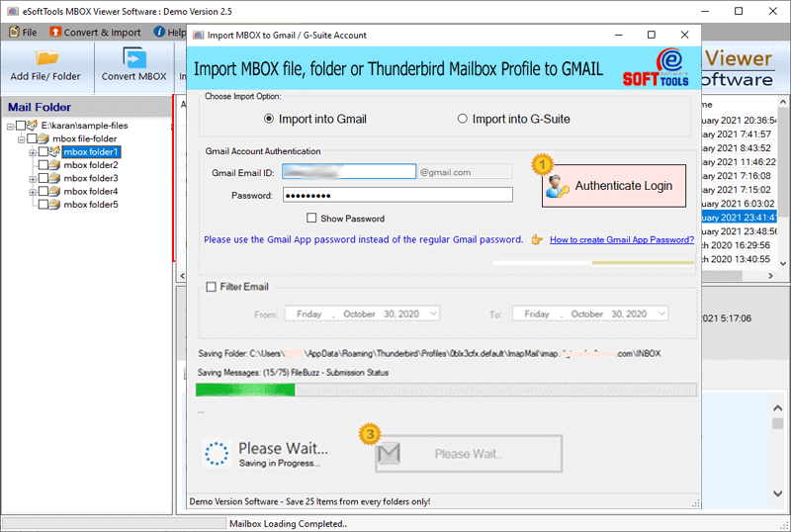This screenshot has width=791, height=532.
Task: Select Import into G-Suite radio button
Action: click(x=462, y=119)
